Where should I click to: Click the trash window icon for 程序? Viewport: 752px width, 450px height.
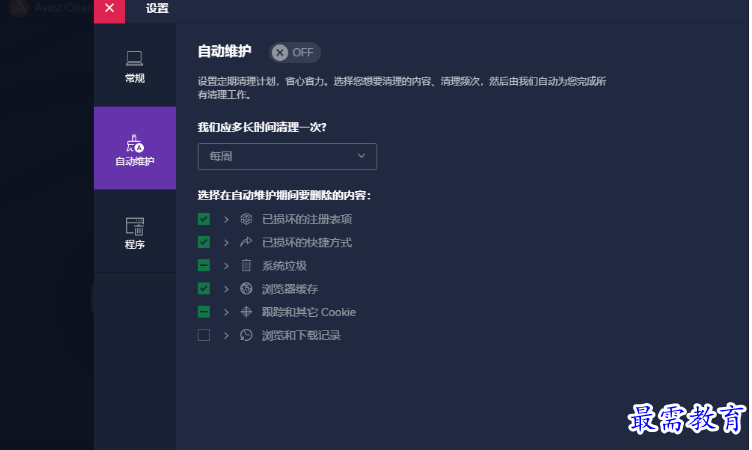tap(135, 226)
